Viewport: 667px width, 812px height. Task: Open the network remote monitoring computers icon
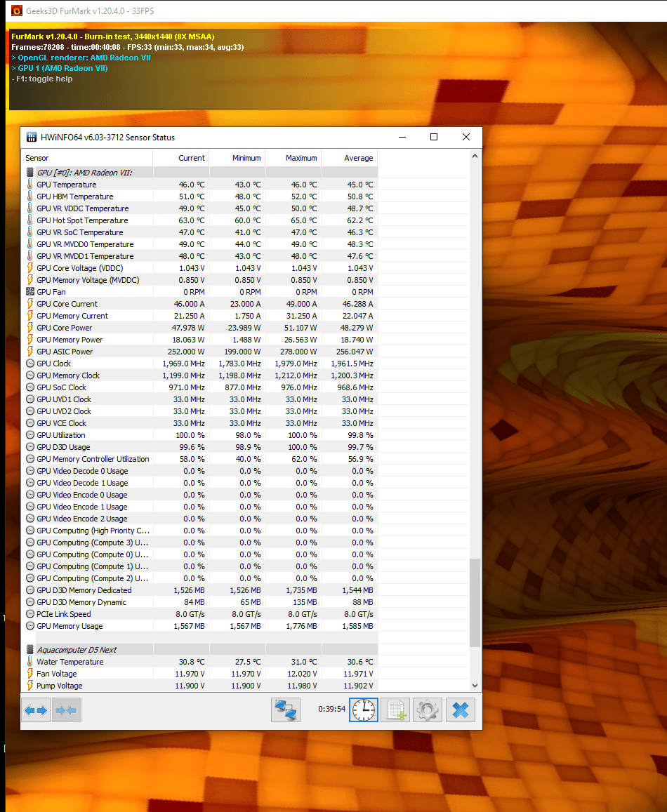pyautogui.click(x=286, y=710)
